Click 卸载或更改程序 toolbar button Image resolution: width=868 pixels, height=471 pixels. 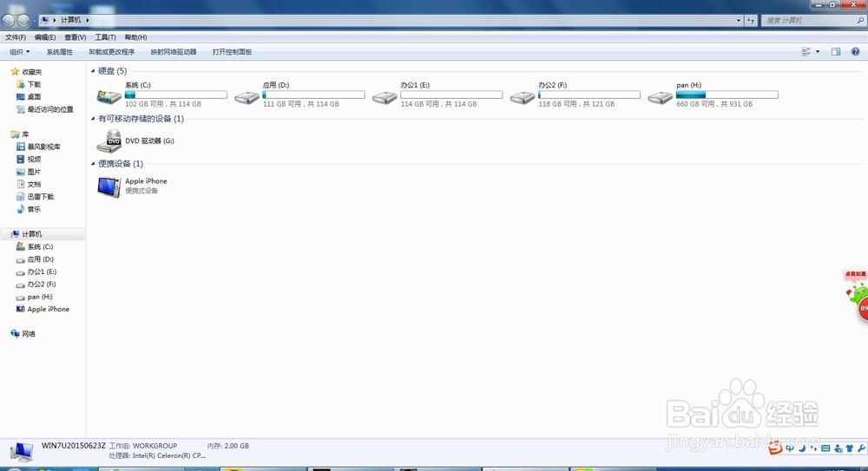click(112, 51)
